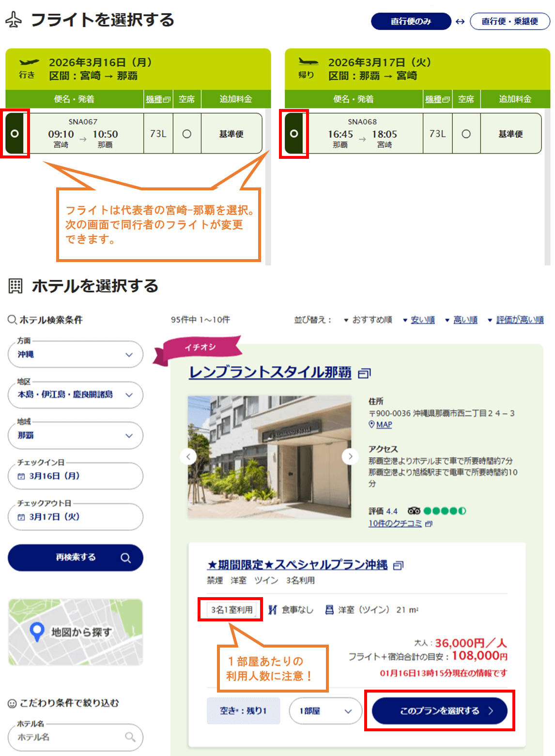Click the previous photo arrow on hotel image
This screenshot has height=756, width=555.
(x=188, y=456)
